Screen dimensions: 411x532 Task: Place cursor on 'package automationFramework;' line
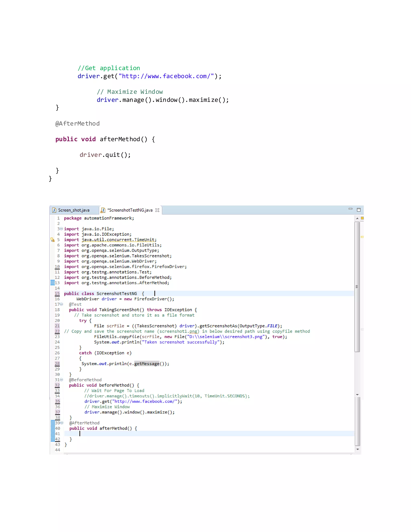coord(99,218)
